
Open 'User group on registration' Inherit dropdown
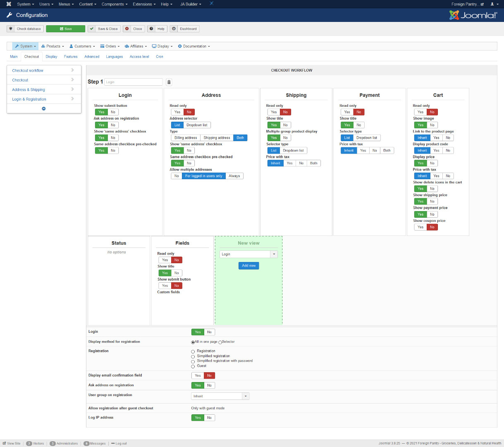click(220, 397)
